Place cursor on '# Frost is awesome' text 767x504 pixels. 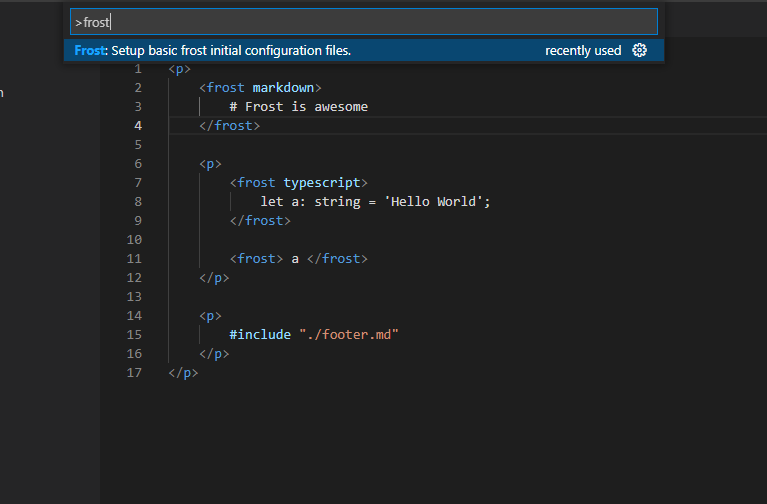click(x=298, y=107)
